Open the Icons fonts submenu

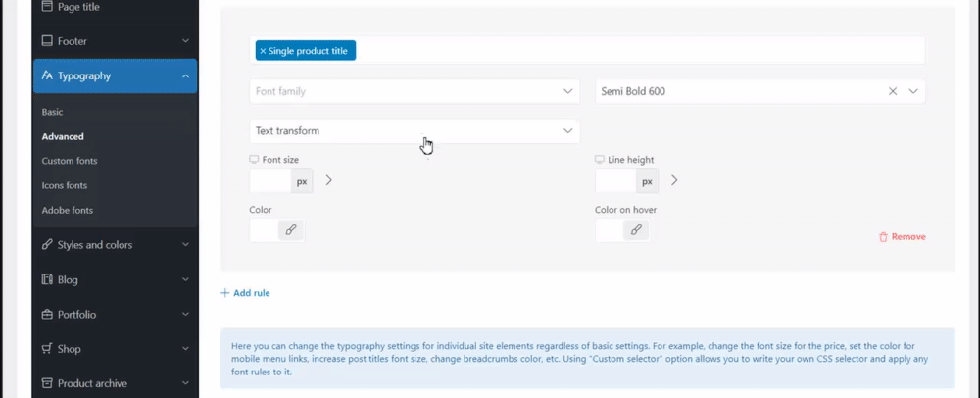tap(65, 185)
